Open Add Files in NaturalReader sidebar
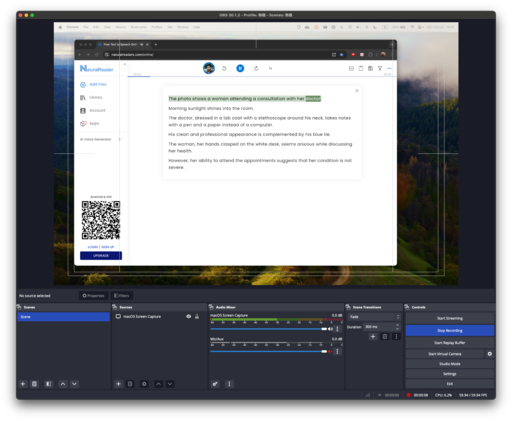 93,84
